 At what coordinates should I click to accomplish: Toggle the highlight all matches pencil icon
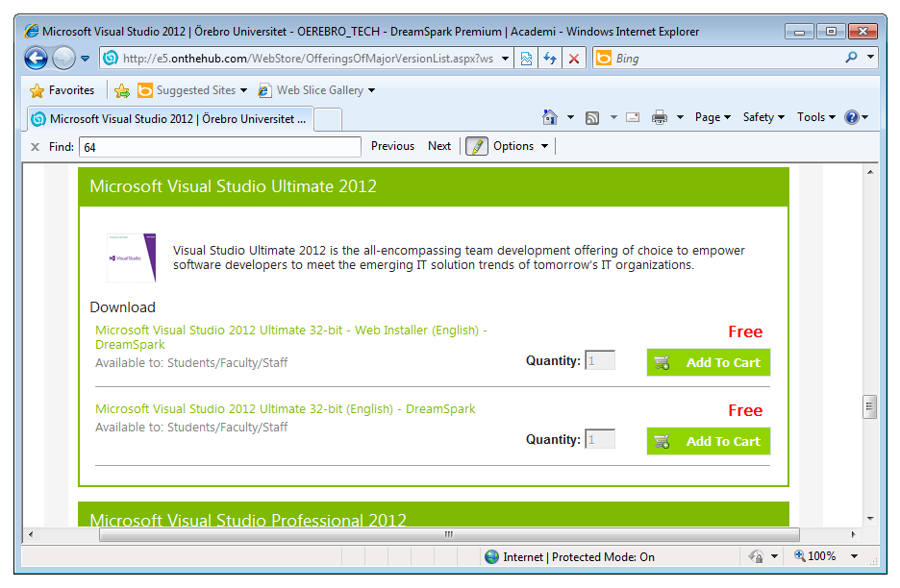[x=476, y=146]
